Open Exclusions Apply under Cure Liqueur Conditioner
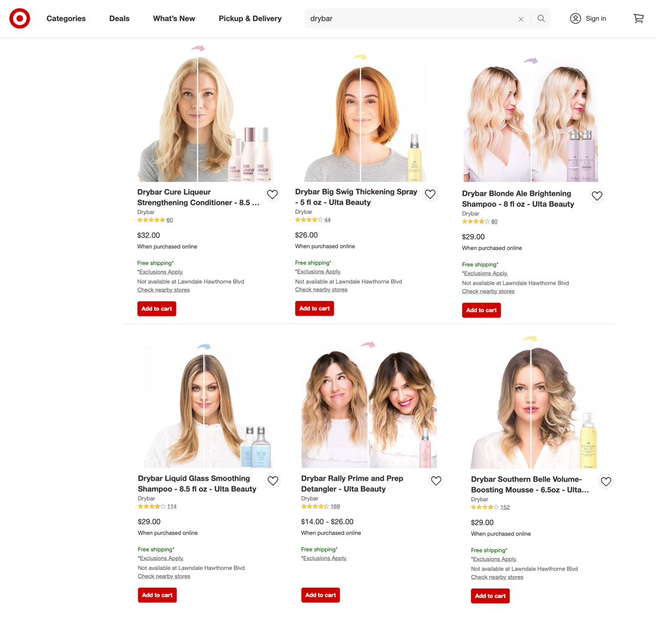 pyautogui.click(x=161, y=272)
